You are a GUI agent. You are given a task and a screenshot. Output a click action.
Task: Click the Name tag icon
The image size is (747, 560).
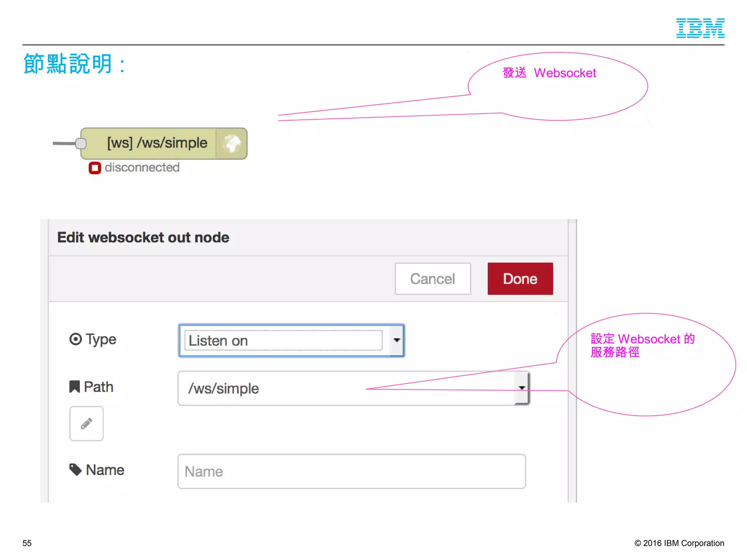point(76,470)
